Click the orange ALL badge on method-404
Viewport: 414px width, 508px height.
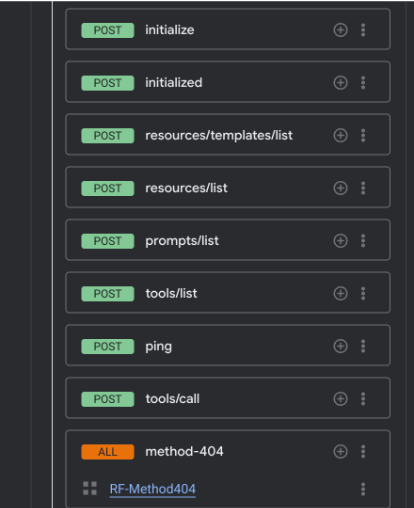pos(108,452)
